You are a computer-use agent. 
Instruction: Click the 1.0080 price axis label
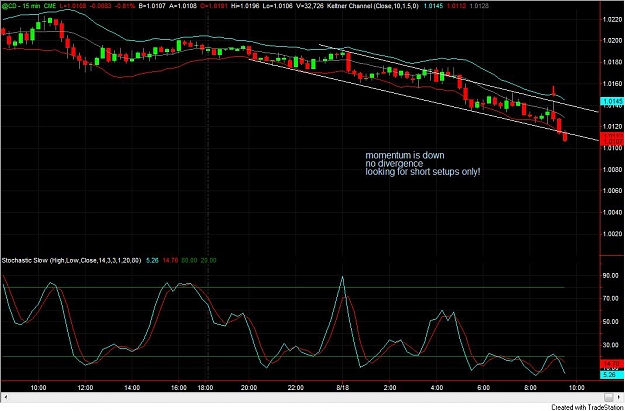613,170
